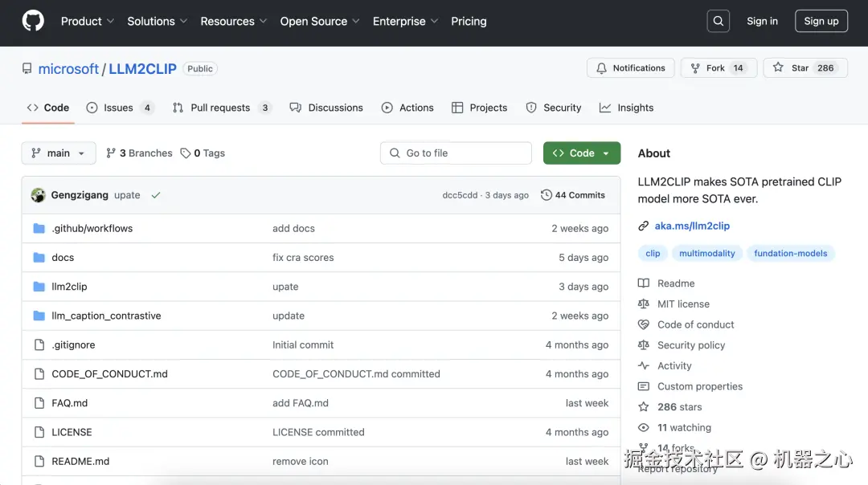
Task: Expand the Enterprise menu
Action: click(406, 21)
